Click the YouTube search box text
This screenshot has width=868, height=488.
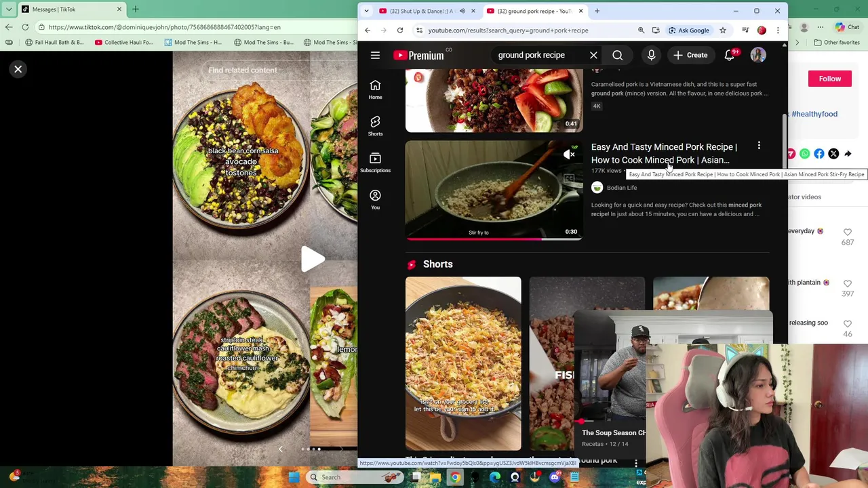[x=531, y=56]
